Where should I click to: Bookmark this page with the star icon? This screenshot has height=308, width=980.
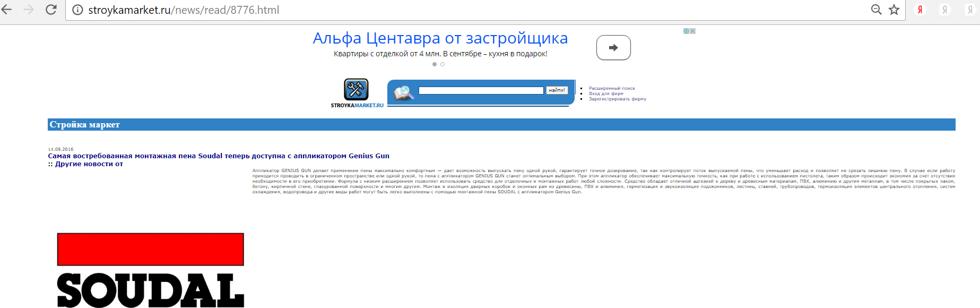point(894,10)
